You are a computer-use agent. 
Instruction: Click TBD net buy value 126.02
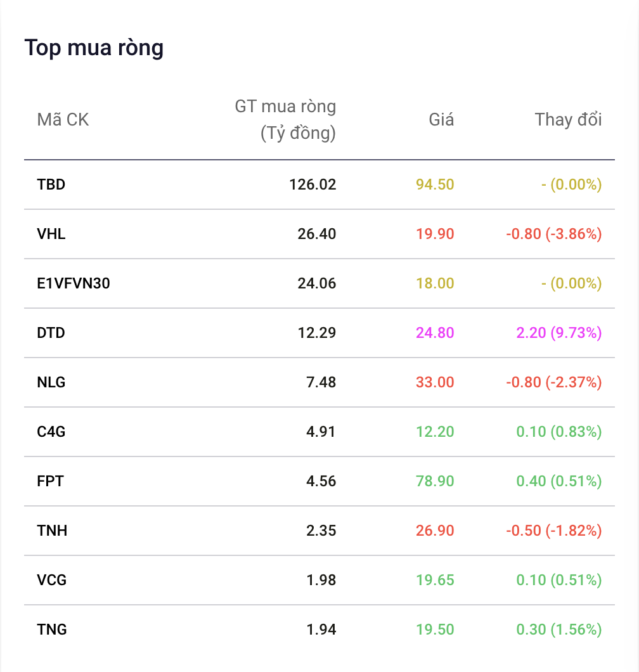(313, 184)
